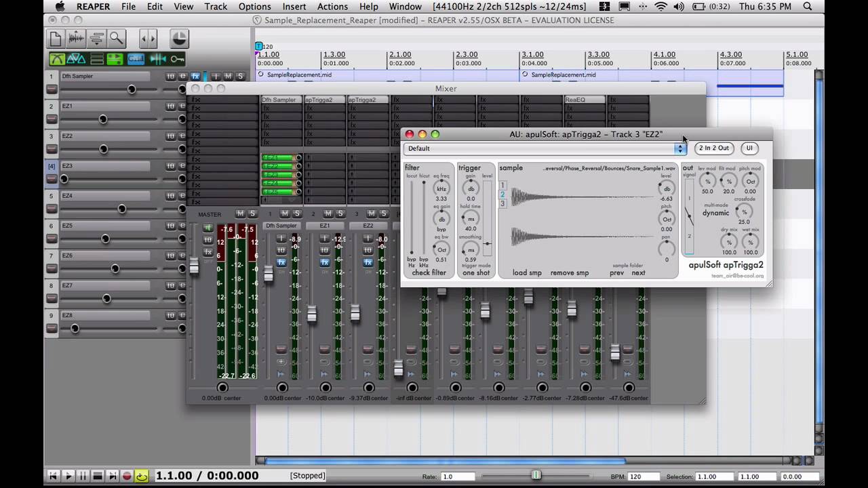Image resolution: width=868 pixels, height=488 pixels.
Task: Open the Options menu
Action: pyautogui.click(x=255, y=7)
